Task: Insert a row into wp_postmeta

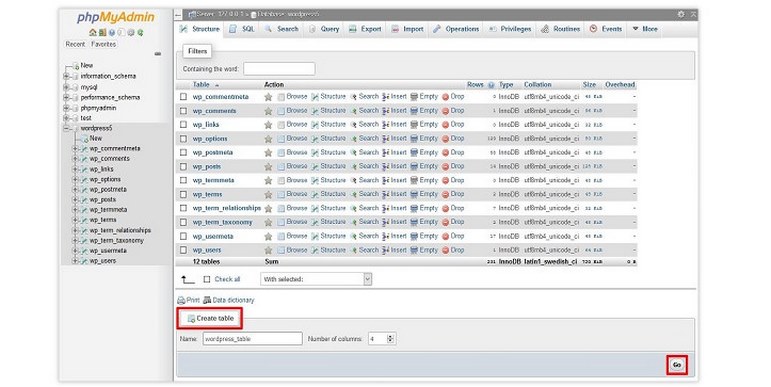Action: point(394,152)
